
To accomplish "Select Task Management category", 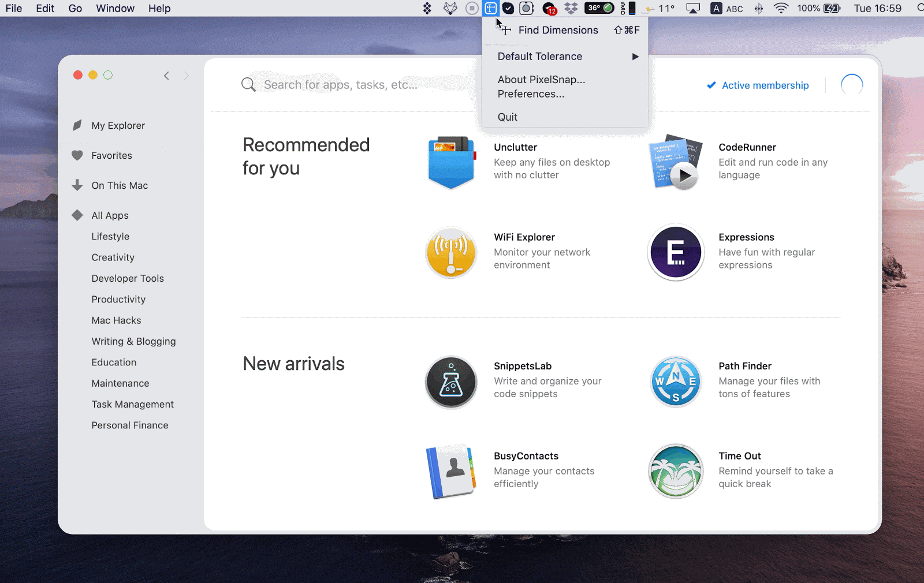I will pyautogui.click(x=132, y=404).
